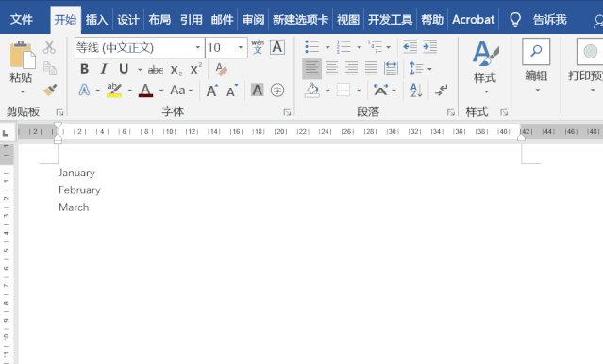Show paragraph marks icon
603x364 pixels.
tap(441, 91)
